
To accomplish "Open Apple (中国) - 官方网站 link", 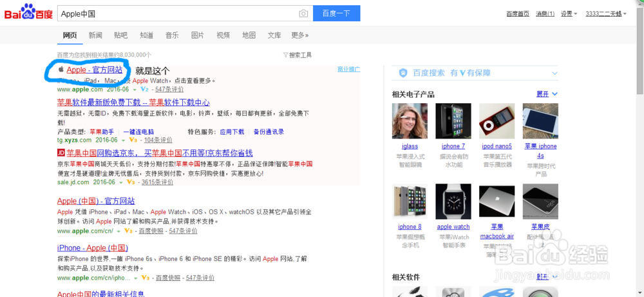I will tap(96, 201).
